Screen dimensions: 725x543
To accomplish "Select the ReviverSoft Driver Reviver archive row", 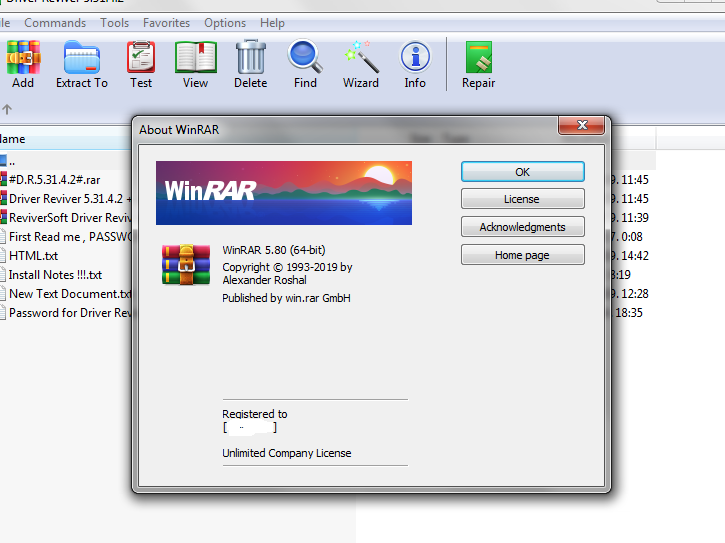I will [x=66, y=217].
